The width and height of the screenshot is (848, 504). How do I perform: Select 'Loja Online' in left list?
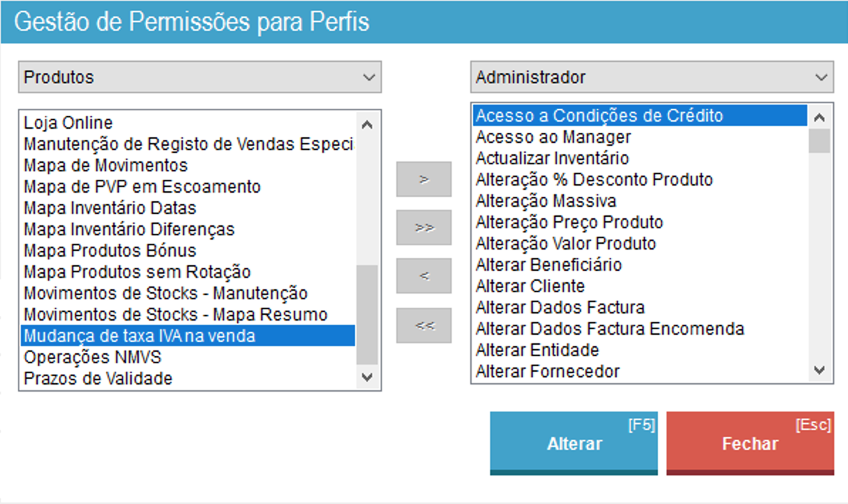[68, 123]
